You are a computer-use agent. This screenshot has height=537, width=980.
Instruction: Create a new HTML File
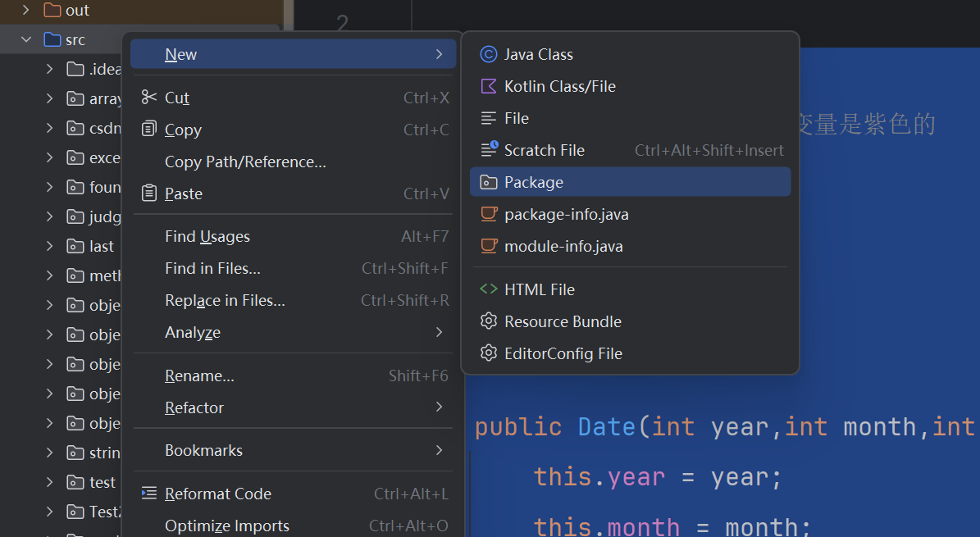click(630, 289)
